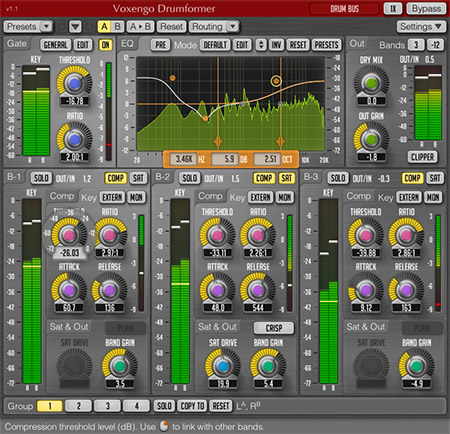
Task: Click B-1 BAND GAIN knob
Action: [x=120, y=366]
